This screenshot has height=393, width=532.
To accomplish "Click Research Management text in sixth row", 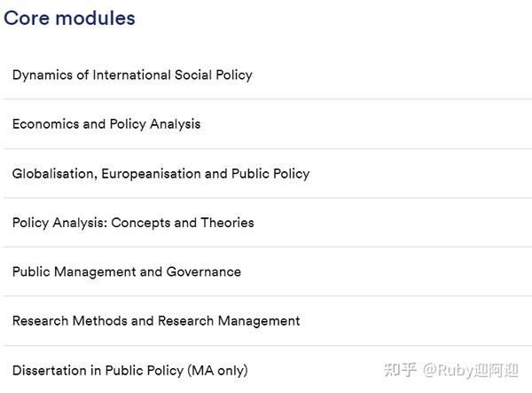I will pos(229,321).
